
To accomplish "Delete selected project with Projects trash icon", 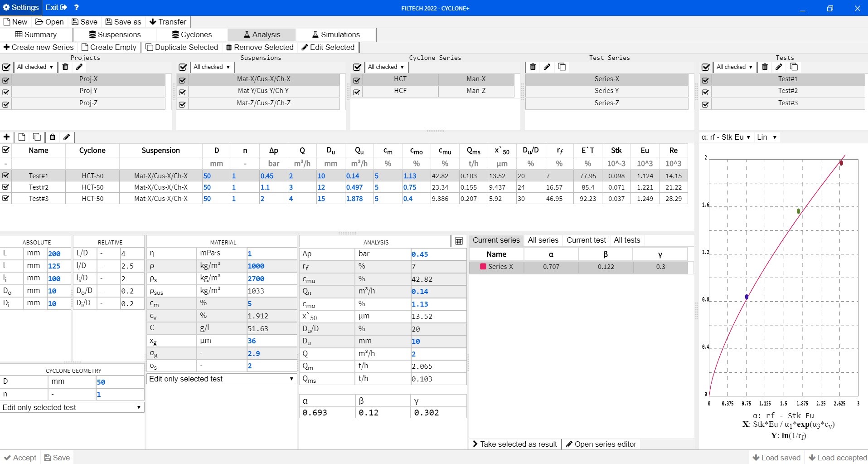I will click(65, 67).
